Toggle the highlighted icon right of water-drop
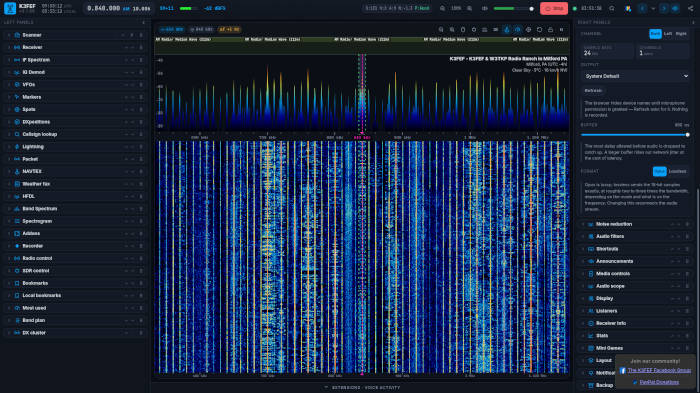700x393 pixels. [517, 30]
